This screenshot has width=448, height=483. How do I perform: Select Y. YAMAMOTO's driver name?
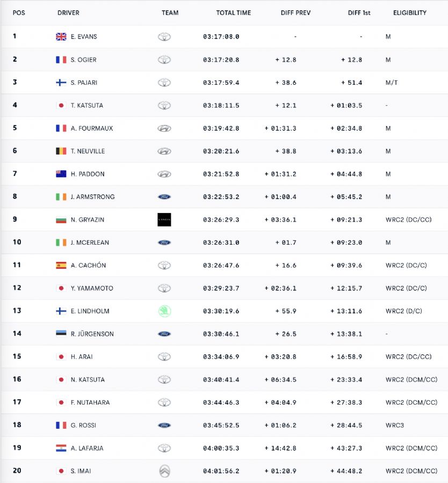coord(92,288)
